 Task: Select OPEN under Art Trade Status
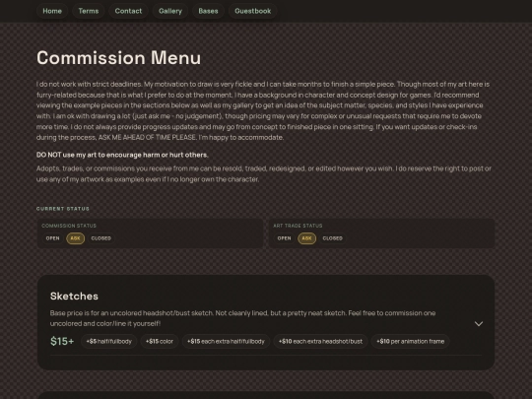coord(284,238)
